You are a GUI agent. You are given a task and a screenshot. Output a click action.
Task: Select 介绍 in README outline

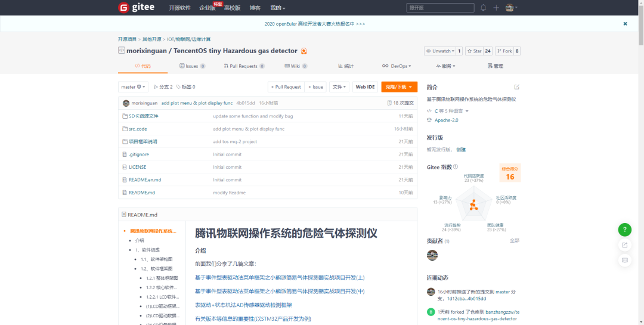[x=140, y=241]
